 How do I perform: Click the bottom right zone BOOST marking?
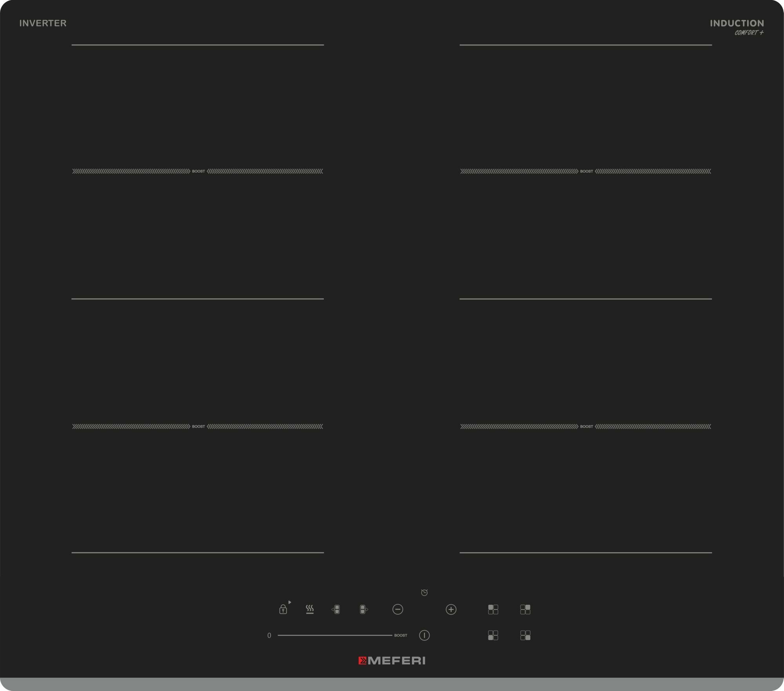click(586, 426)
